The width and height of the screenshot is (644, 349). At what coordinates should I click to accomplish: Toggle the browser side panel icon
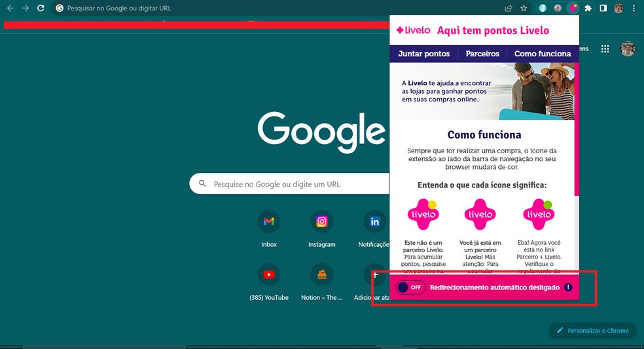click(603, 8)
